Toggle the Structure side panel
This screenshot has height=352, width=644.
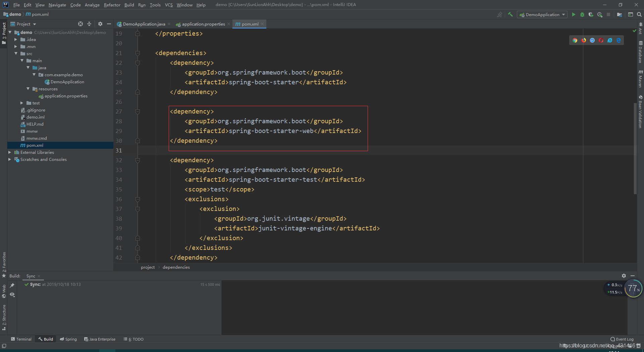click(x=4, y=317)
